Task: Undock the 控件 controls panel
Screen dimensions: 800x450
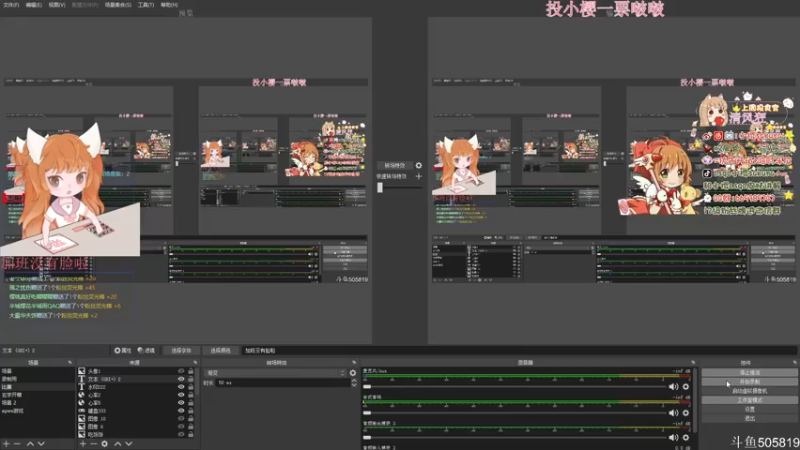Action: tap(794, 362)
